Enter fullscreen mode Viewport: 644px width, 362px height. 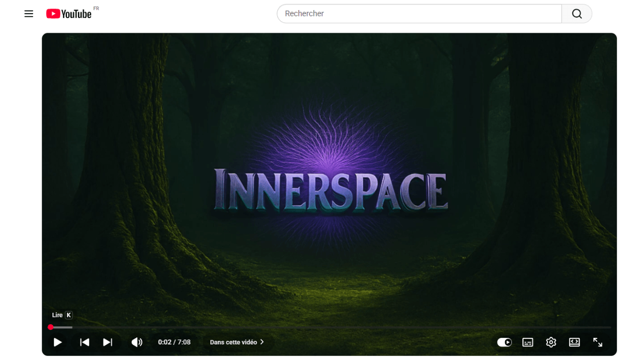click(598, 342)
